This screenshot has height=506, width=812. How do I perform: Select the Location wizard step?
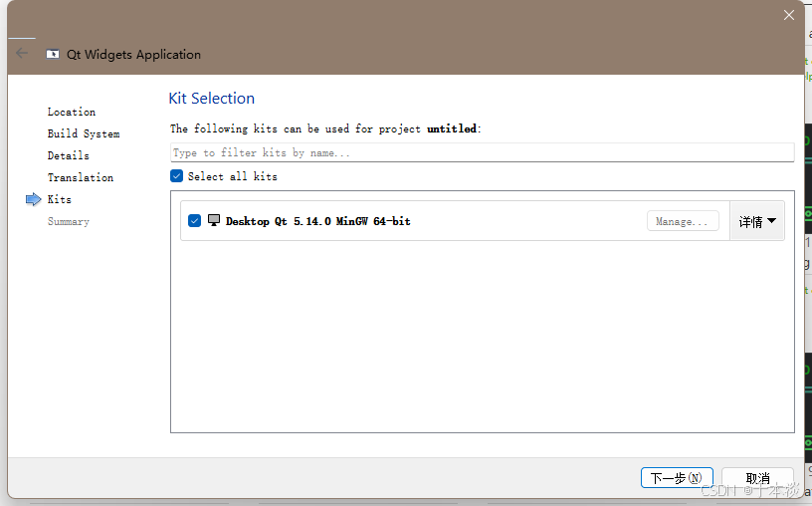[72, 112]
